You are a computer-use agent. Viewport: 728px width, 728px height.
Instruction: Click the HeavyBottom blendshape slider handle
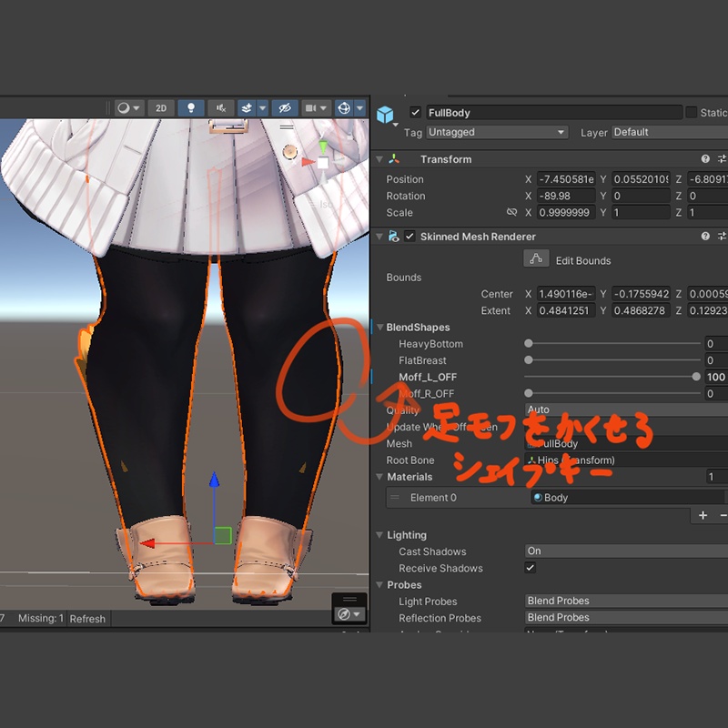tap(529, 344)
